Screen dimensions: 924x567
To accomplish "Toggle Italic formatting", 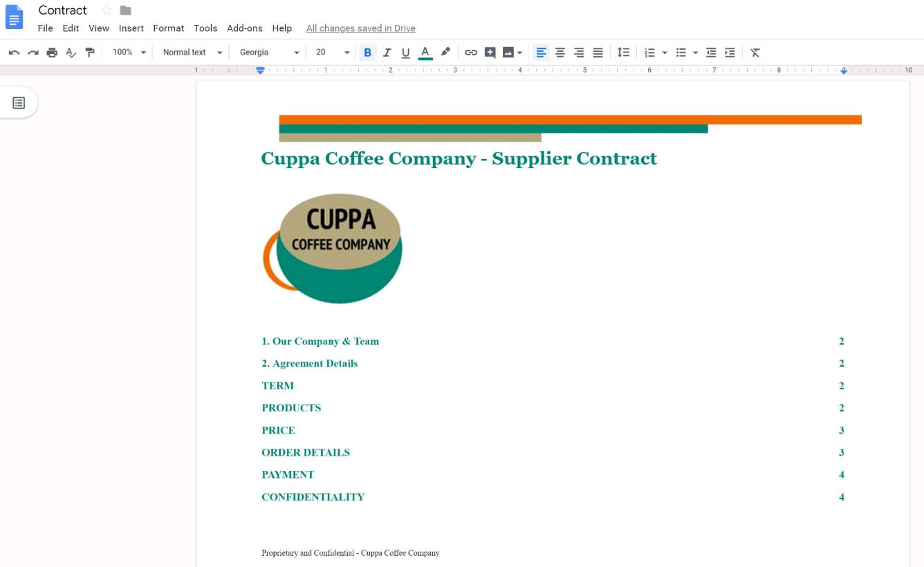I will click(387, 53).
